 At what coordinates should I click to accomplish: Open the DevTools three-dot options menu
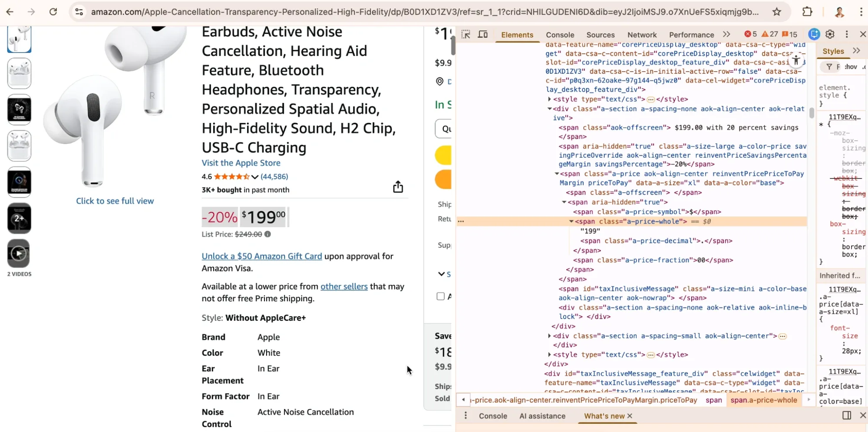point(846,34)
